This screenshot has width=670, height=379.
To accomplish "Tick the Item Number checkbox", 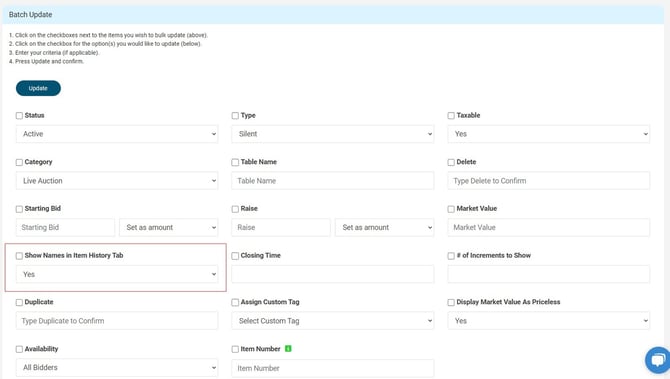I will tap(235, 349).
